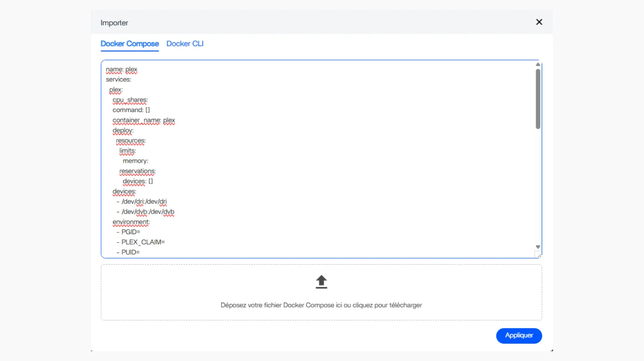
Task: Click the vertical scrollbar thumb of the editor
Action: (538, 99)
